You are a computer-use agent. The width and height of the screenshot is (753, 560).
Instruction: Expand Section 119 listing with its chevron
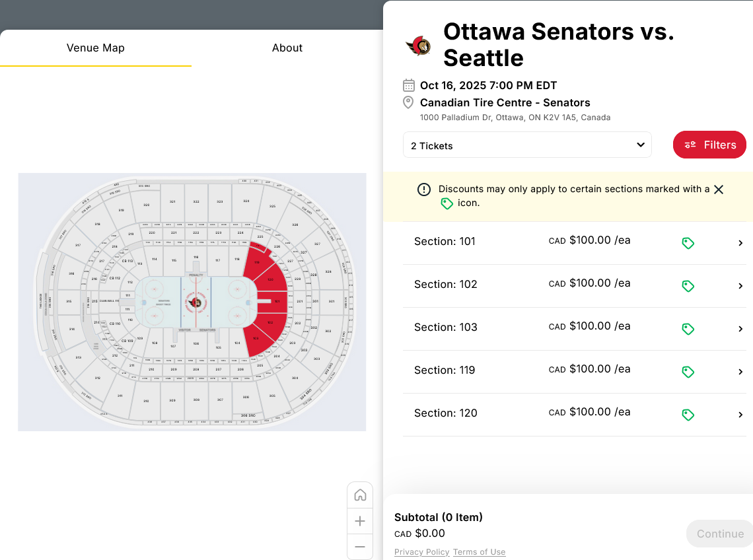click(x=740, y=372)
